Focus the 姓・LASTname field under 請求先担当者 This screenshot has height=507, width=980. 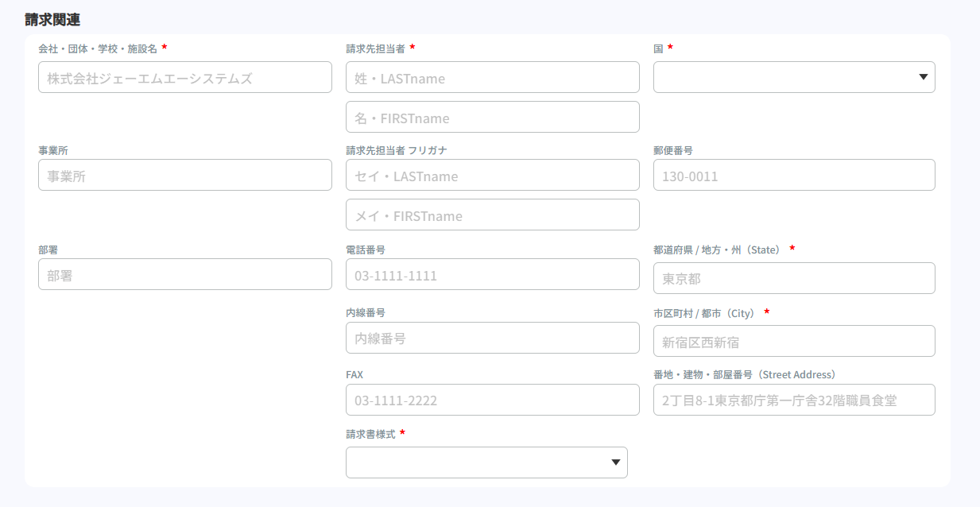(x=492, y=77)
